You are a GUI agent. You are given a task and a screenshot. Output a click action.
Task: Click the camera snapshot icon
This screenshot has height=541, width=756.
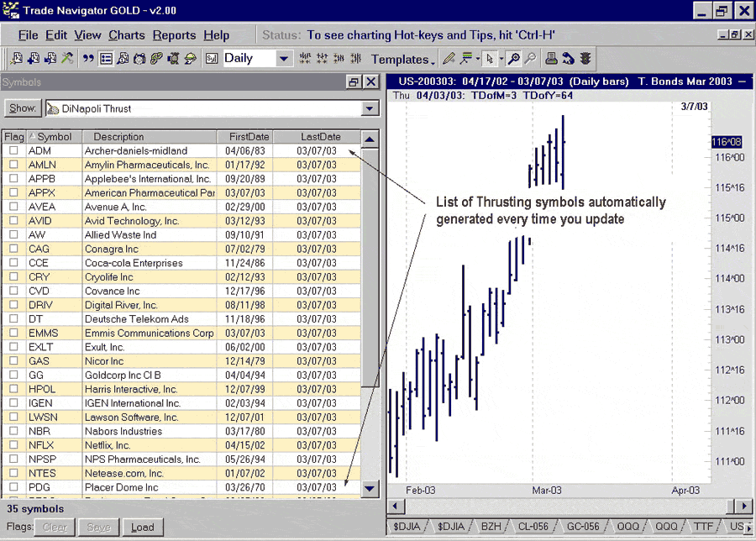(x=139, y=59)
